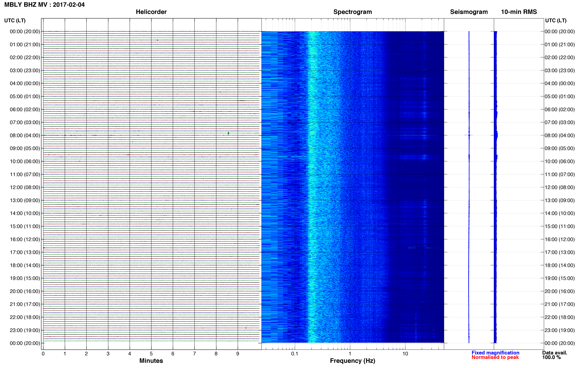Click the 1 Hz frequency tick label

pyautogui.click(x=350, y=354)
